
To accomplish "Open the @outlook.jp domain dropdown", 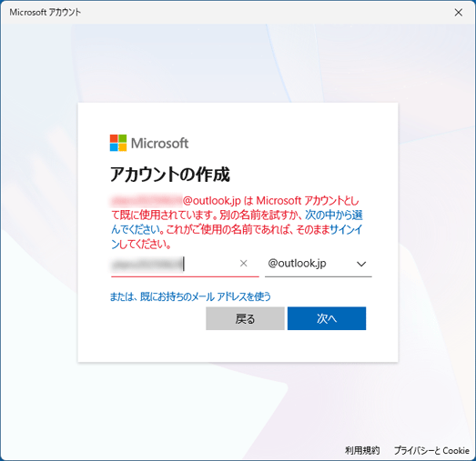I will point(319,264).
